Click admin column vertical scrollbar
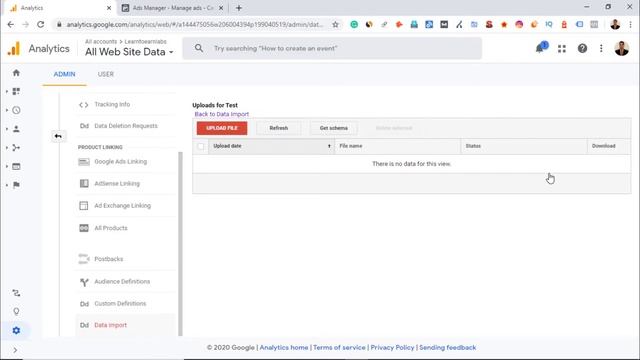 click(180, 244)
